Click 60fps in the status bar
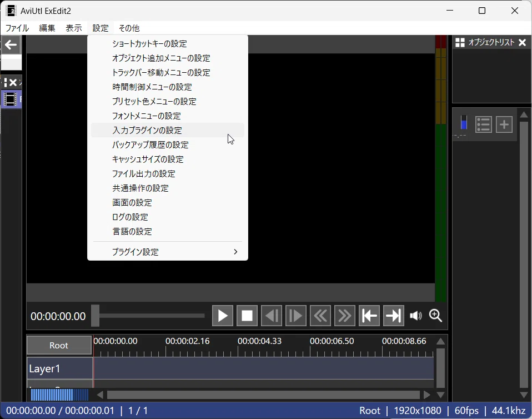 [x=466, y=411]
